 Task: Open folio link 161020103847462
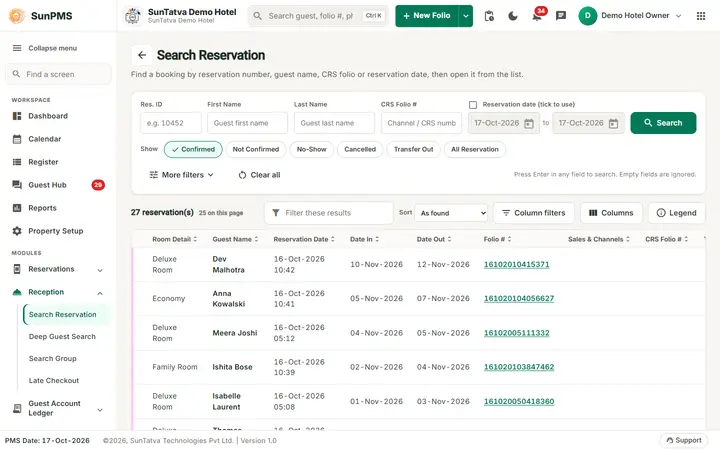click(x=519, y=367)
